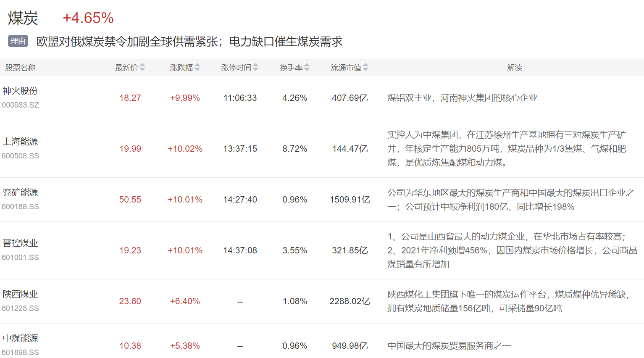Viewport: 644px width, 358px height.
Task: Click change value +10.02%
Action: pyautogui.click(x=185, y=149)
